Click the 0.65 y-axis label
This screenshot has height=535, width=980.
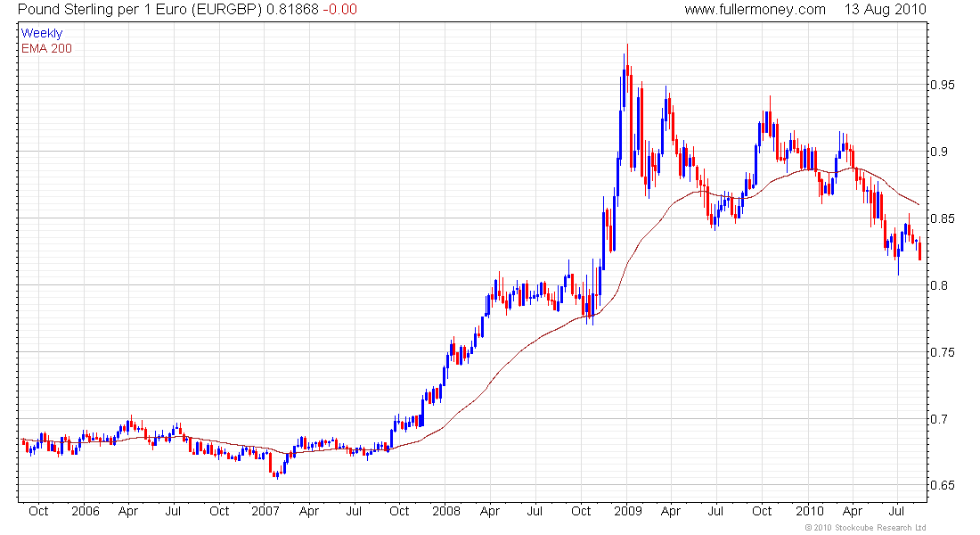[x=943, y=486]
